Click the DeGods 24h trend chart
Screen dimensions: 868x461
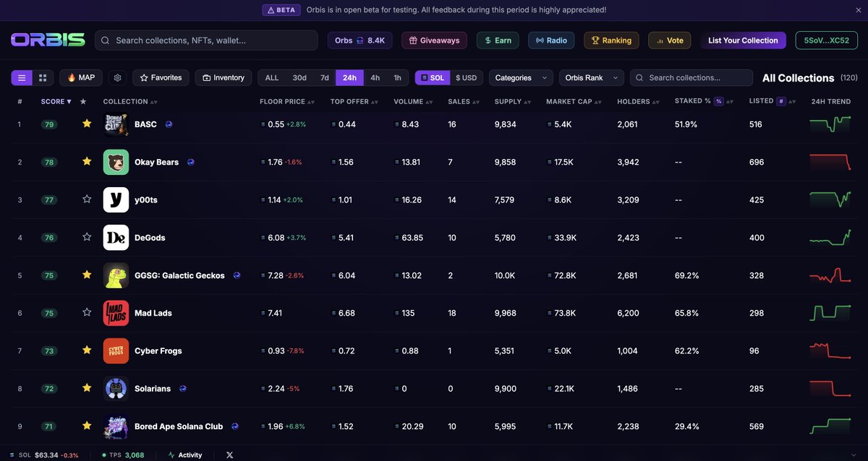[x=830, y=238]
